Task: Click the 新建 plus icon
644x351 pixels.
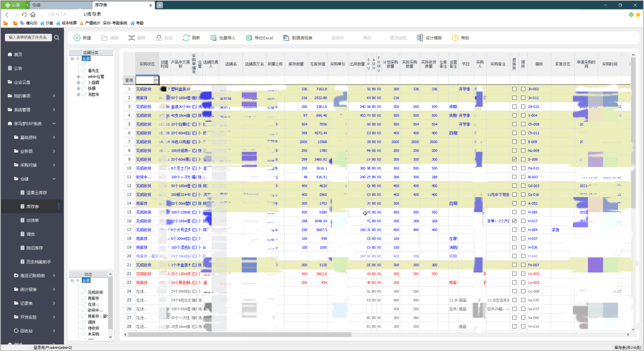Action: pyautogui.click(x=77, y=38)
